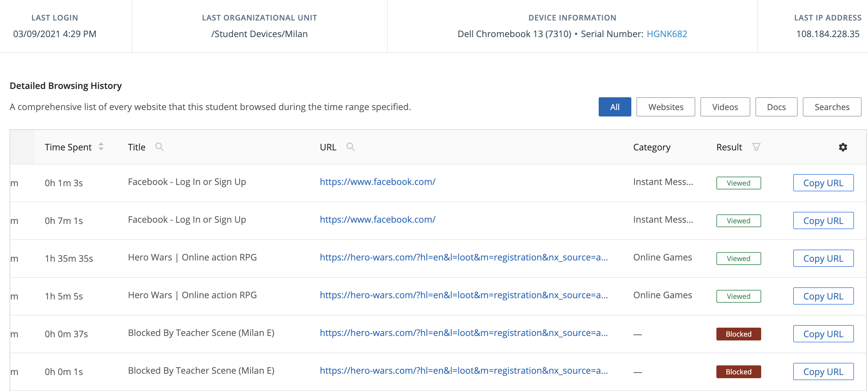
Task: Open the hero-wars.com registration link
Action: (464, 258)
